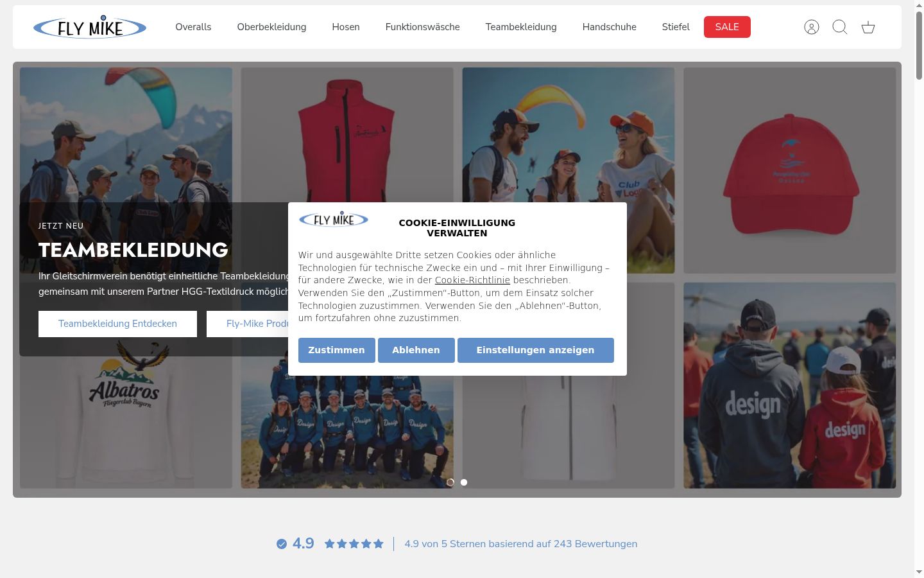
Task: Click the 'JETZT NEU' label
Action: [x=61, y=226]
